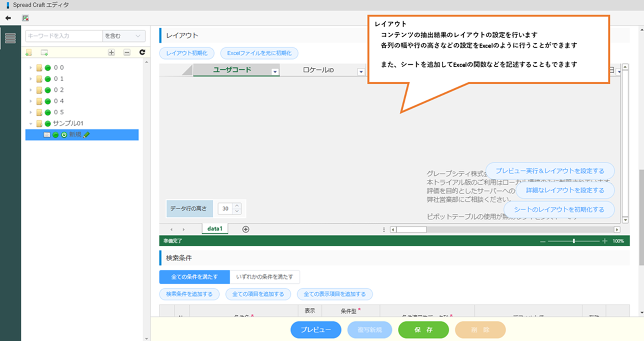644x341 pixels.
Task: Click the キーワードを入力 search field
Action: click(64, 36)
